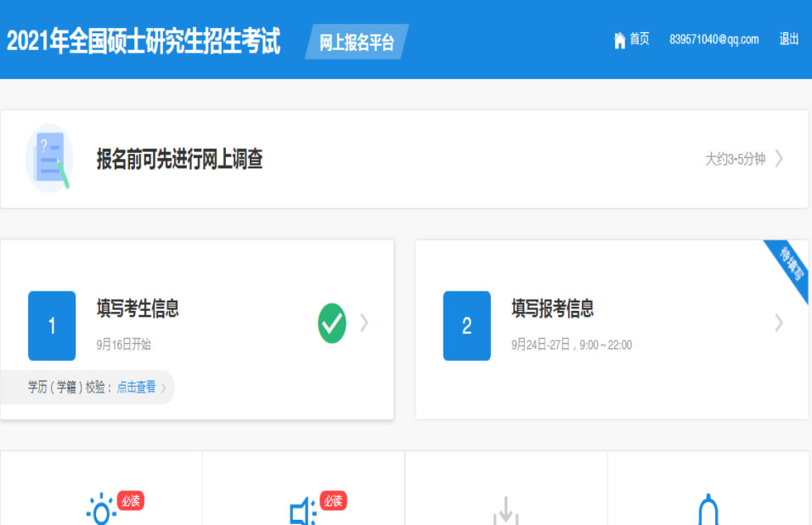812x525 pixels.
Task: Expand the chevron in 填写报考信息 card
Action: [779, 323]
